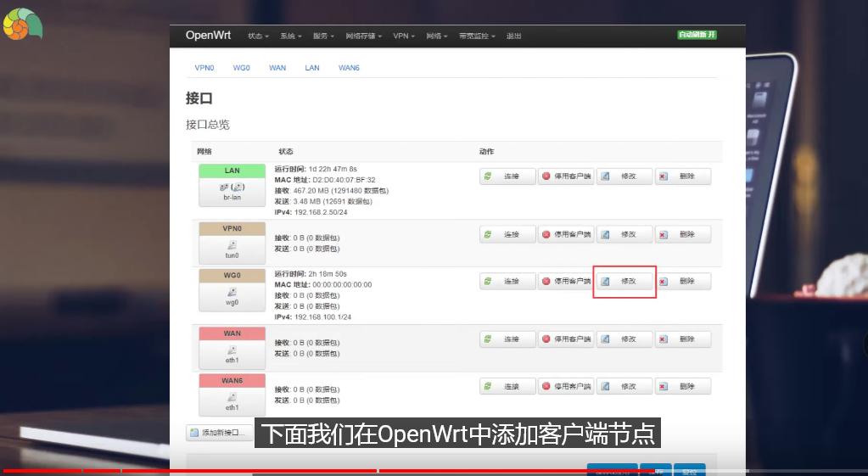Click the LAN IPv4 address 192.168.2.50/24
Screen dimensions: 868x476
(321, 212)
